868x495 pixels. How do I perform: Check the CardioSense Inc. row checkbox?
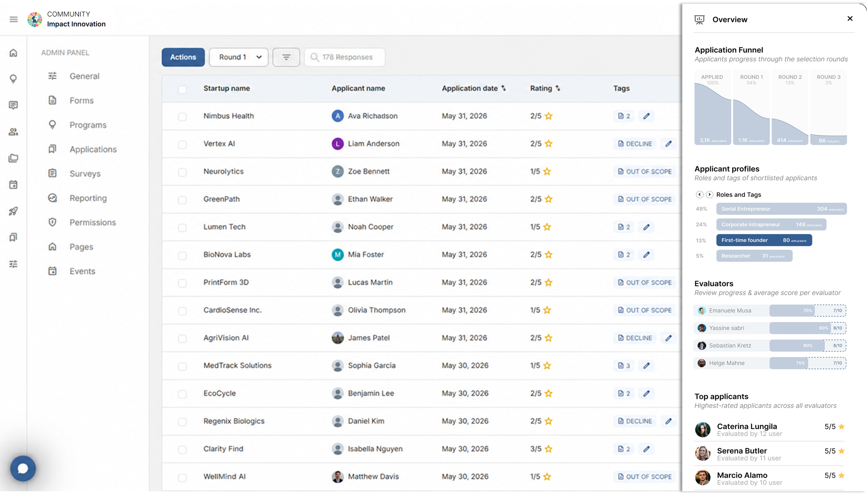182,311
